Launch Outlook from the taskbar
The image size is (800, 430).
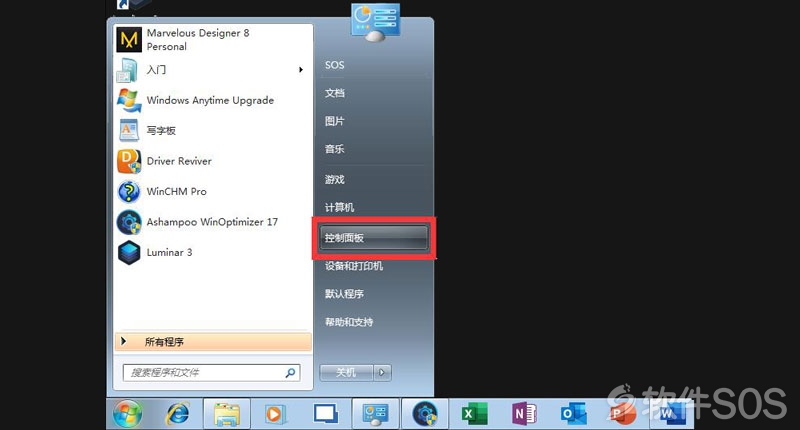(x=573, y=414)
